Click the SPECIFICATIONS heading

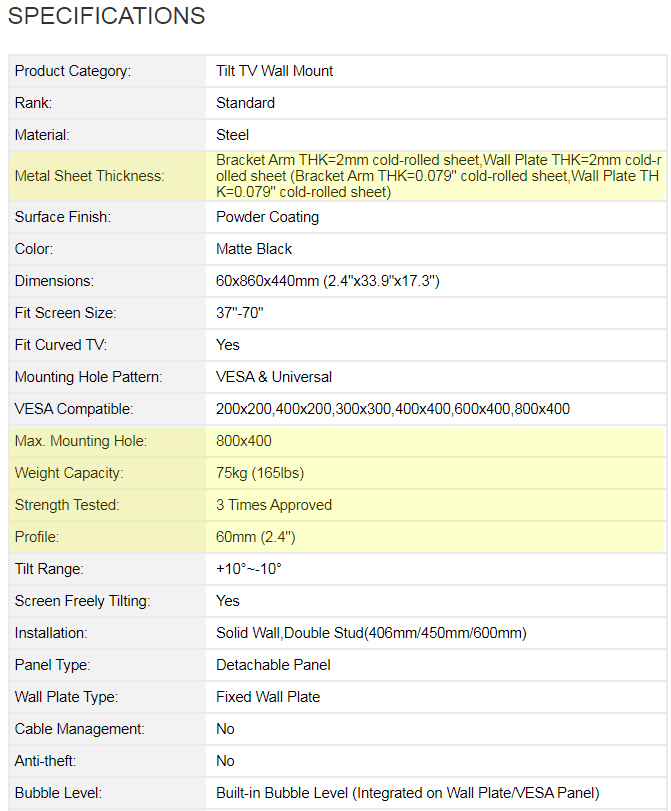107,16
